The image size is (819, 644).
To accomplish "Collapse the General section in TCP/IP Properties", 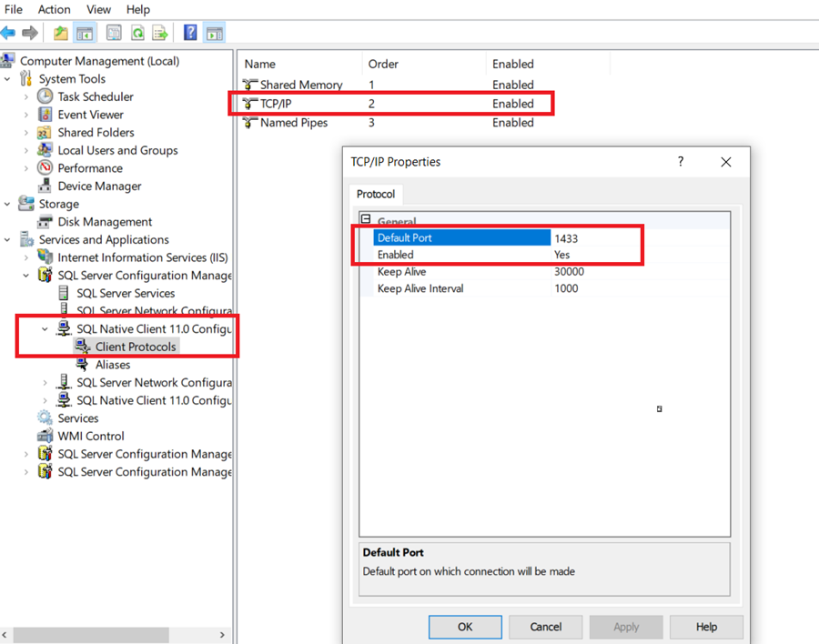I will (x=366, y=219).
